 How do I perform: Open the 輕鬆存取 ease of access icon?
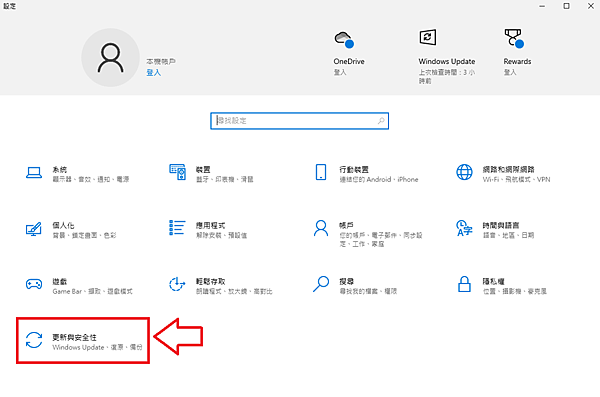click(x=177, y=284)
